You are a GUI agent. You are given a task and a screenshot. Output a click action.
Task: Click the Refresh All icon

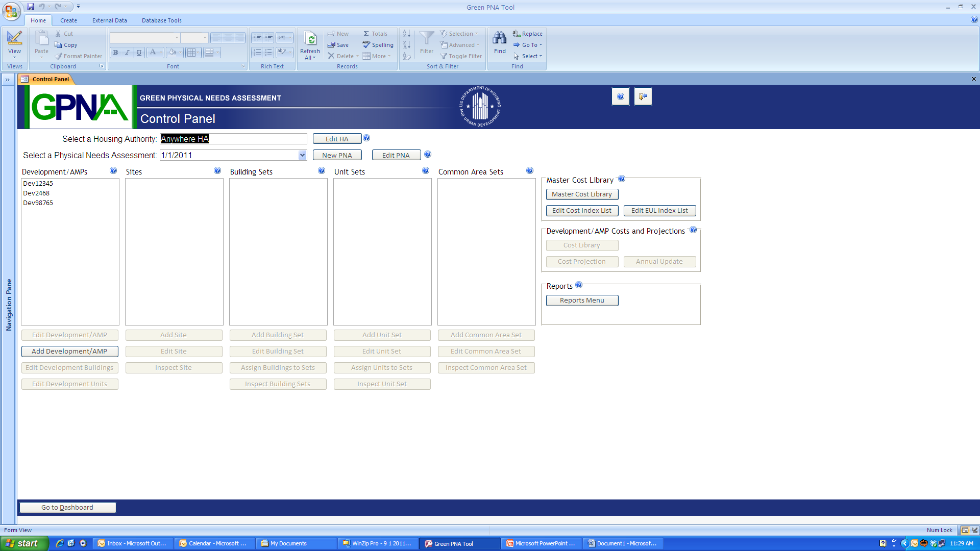310,39
